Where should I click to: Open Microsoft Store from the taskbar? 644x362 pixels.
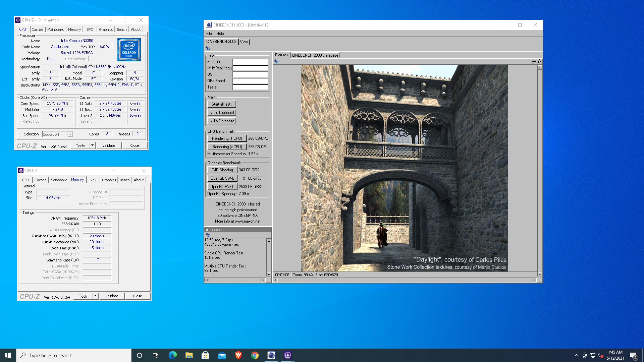[x=205, y=355]
